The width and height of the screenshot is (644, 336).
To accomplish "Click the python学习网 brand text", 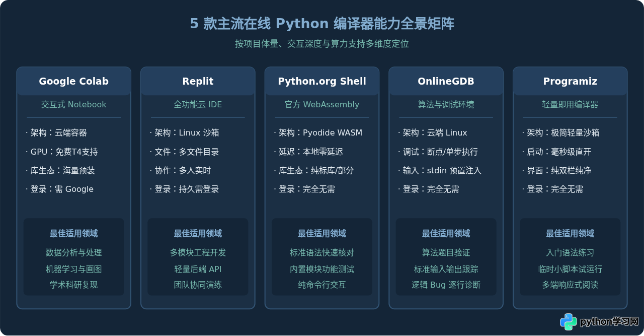I will (x=609, y=322).
